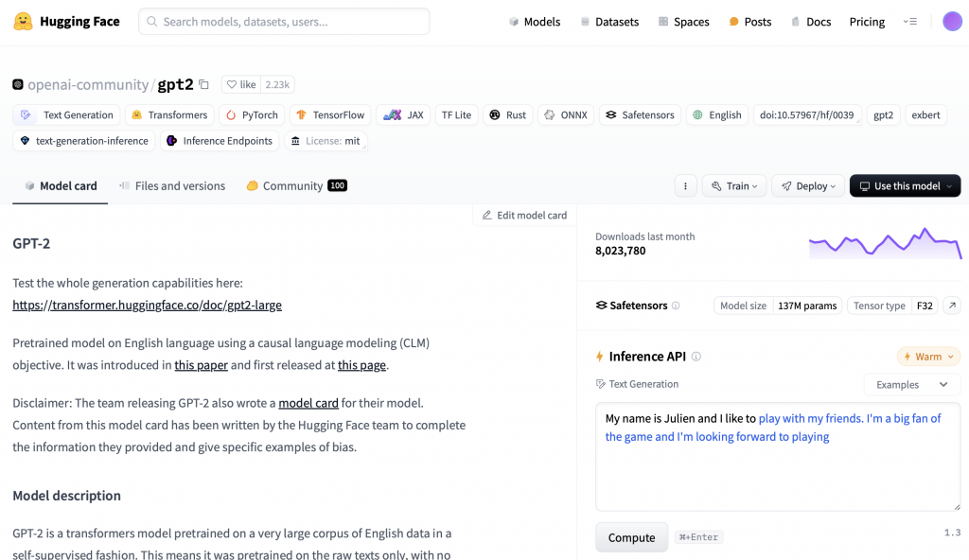969x560 pixels.
Task: Click the openai-community organization name
Action: pyautogui.click(x=88, y=85)
